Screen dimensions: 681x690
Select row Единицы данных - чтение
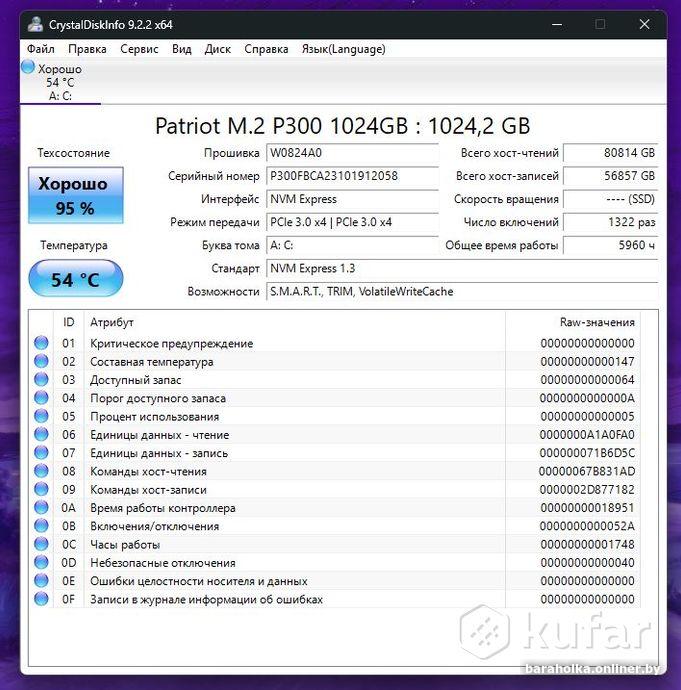point(335,434)
